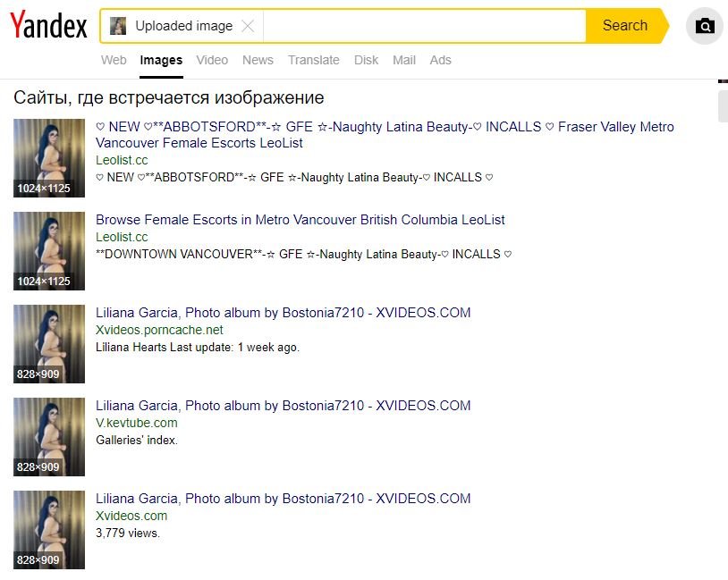The height and width of the screenshot is (580, 728).
Task: Click the DOWNTOWN VANCOUVER snippet text
Action: (304, 255)
